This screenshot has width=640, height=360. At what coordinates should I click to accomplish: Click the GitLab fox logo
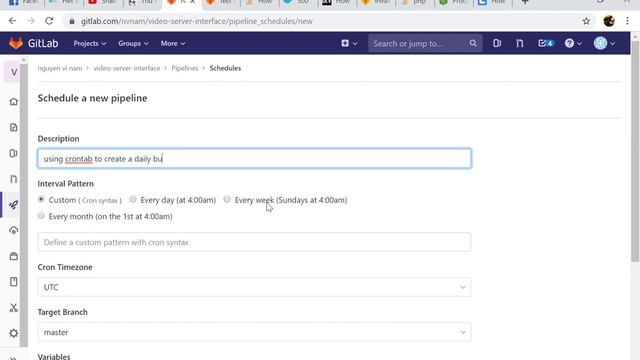[16, 43]
